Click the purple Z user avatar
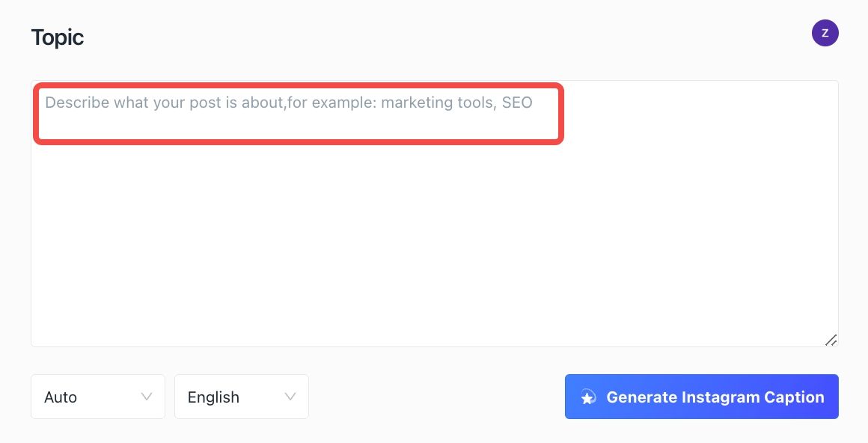Image resolution: width=868 pixels, height=443 pixels. coord(825,33)
